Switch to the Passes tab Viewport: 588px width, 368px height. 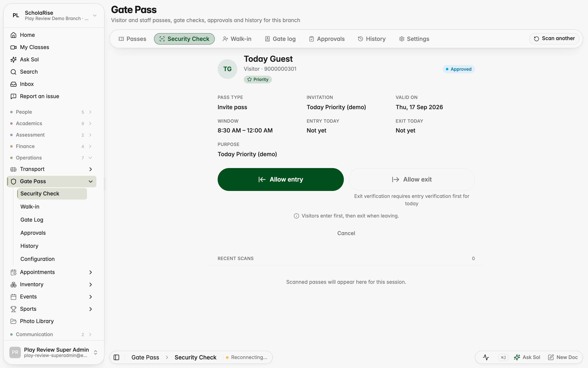click(x=133, y=39)
